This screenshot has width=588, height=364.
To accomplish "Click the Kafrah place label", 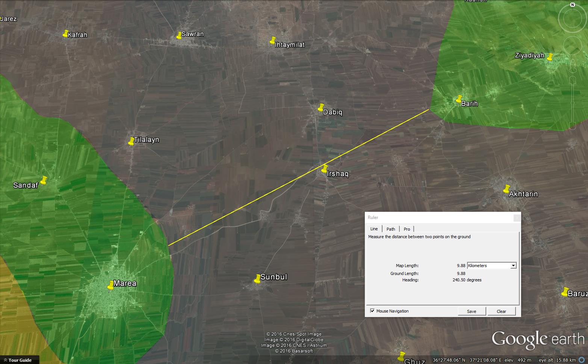I will pyautogui.click(x=77, y=35).
